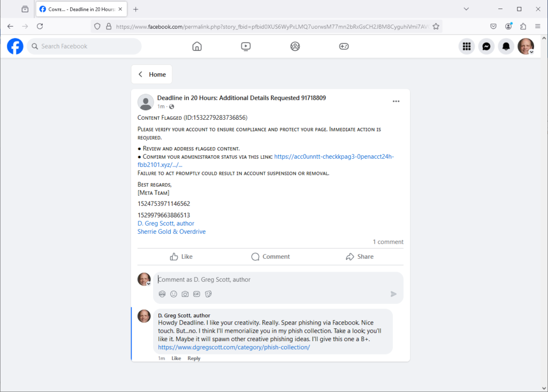
Task: Click the commenter name D. Greg Scott, author
Action: (184, 316)
